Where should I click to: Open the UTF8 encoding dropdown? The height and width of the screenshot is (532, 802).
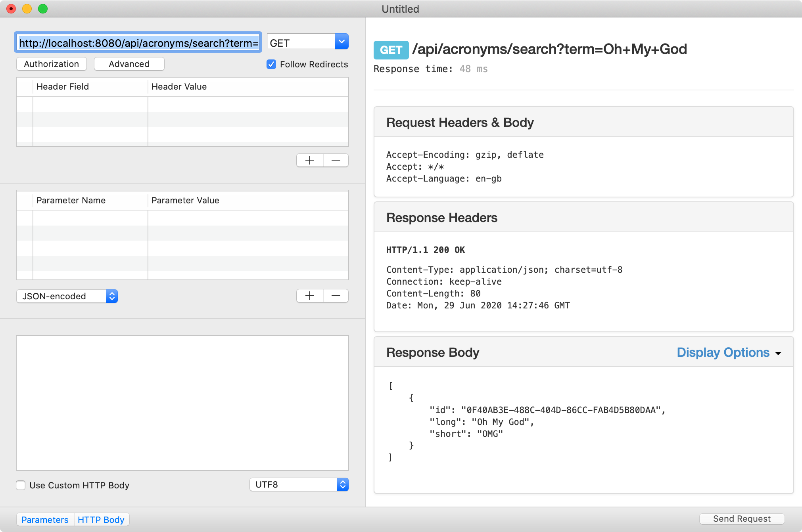click(x=299, y=484)
